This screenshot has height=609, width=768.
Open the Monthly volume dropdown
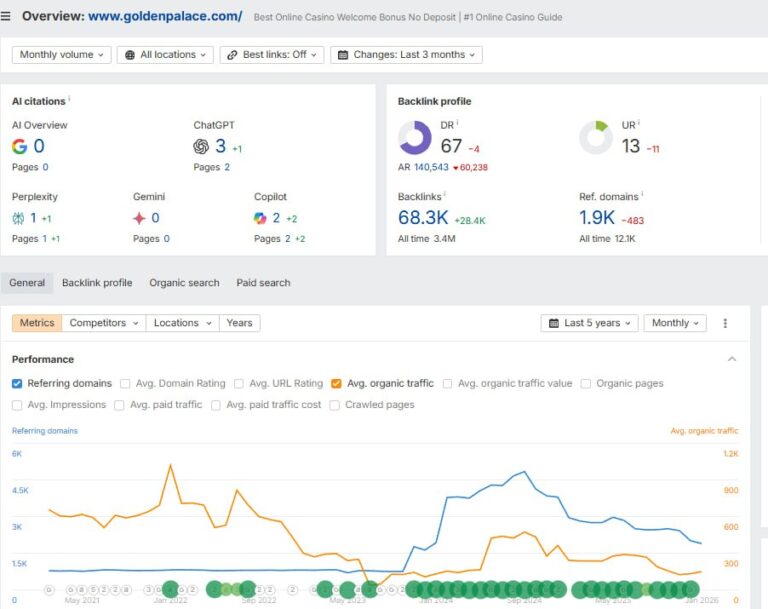tap(61, 55)
